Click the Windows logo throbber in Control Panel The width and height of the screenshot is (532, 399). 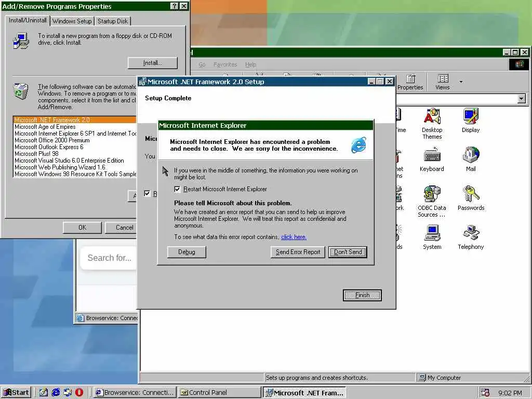click(x=519, y=64)
